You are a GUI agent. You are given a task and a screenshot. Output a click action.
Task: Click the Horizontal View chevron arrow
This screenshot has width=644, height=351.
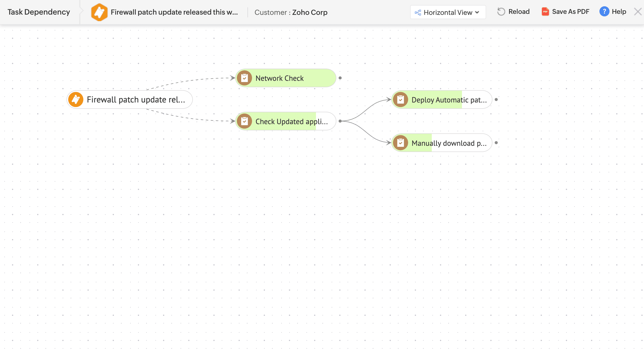(x=477, y=12)
